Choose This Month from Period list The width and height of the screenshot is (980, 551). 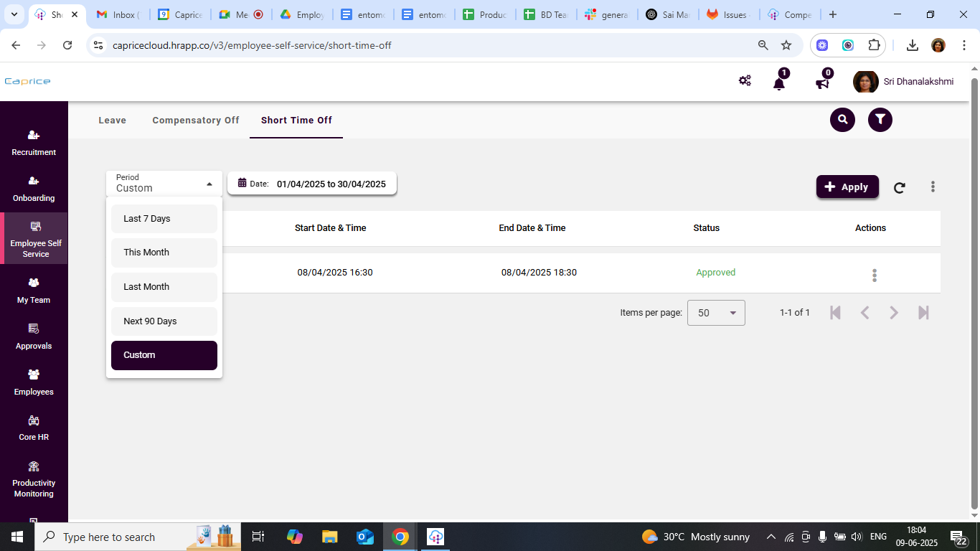pyautogui.click(x=164, y=253)
